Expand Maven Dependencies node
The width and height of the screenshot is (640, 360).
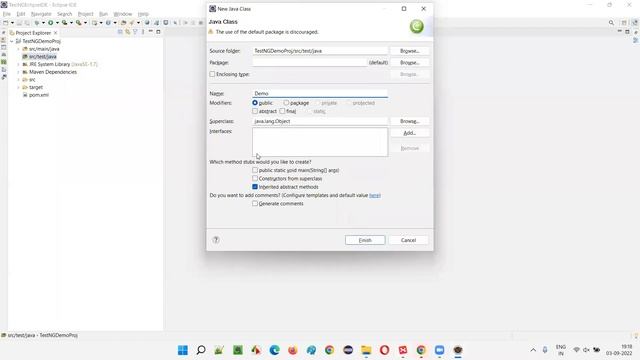point(18,72)
